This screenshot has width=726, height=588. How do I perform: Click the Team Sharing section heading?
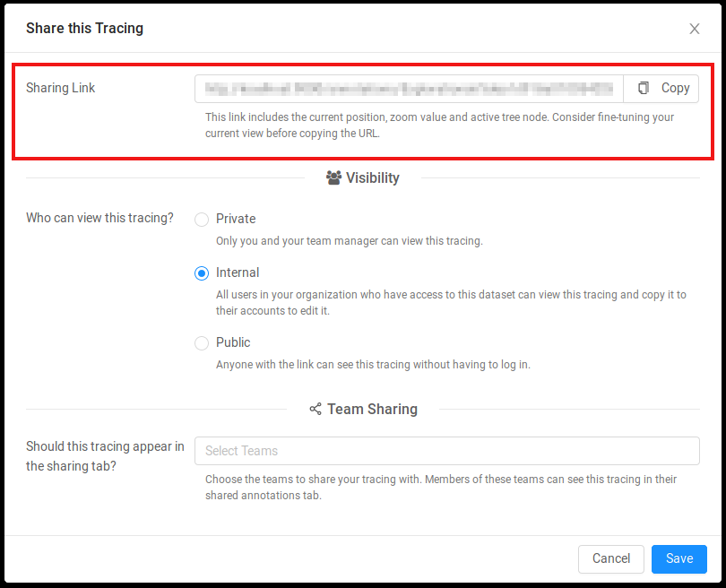pyautogui.click(x=372, y=409)
